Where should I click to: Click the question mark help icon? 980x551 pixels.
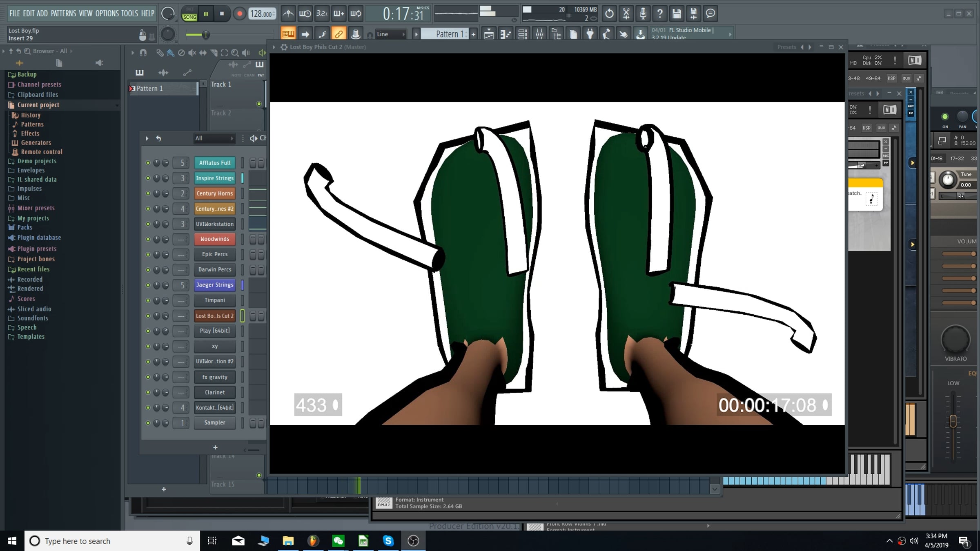point(659,13)
